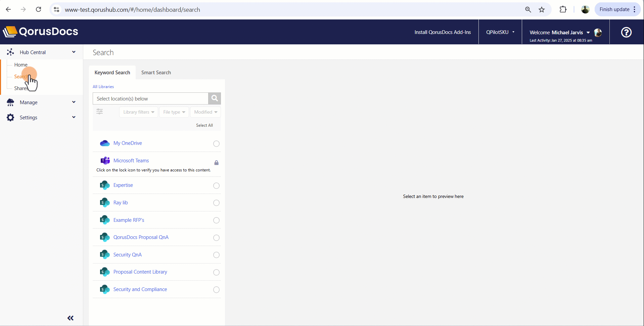Click SharePoint icon beside QorusDocs Proposal QnA
This screenshot has width=644, height=326.
point(105,237)
